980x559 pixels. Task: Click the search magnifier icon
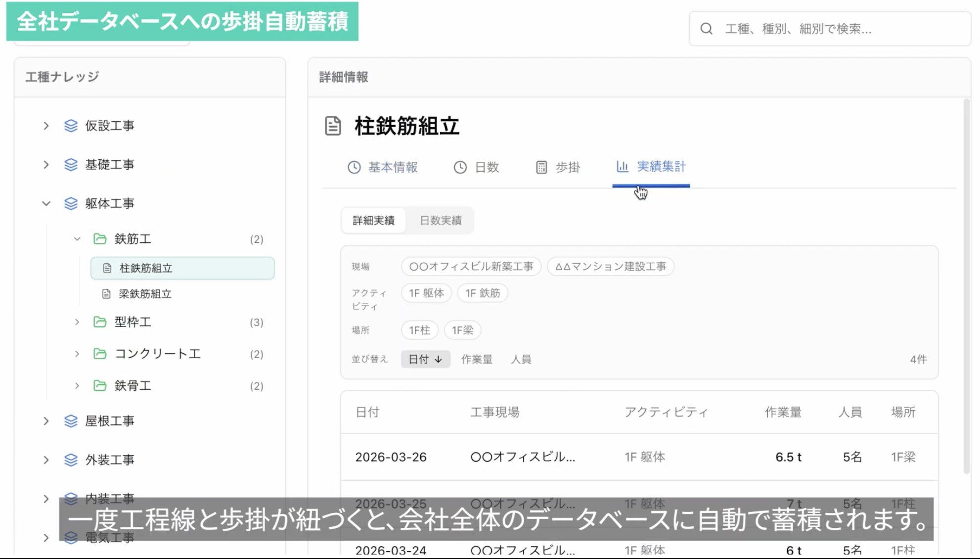click(x=706, y=29)
